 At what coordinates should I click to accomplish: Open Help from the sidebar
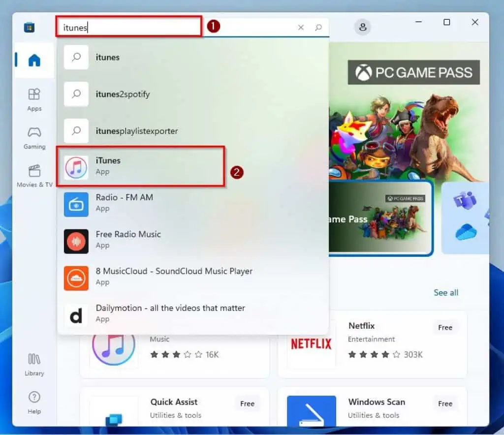(x=34, y=403)
